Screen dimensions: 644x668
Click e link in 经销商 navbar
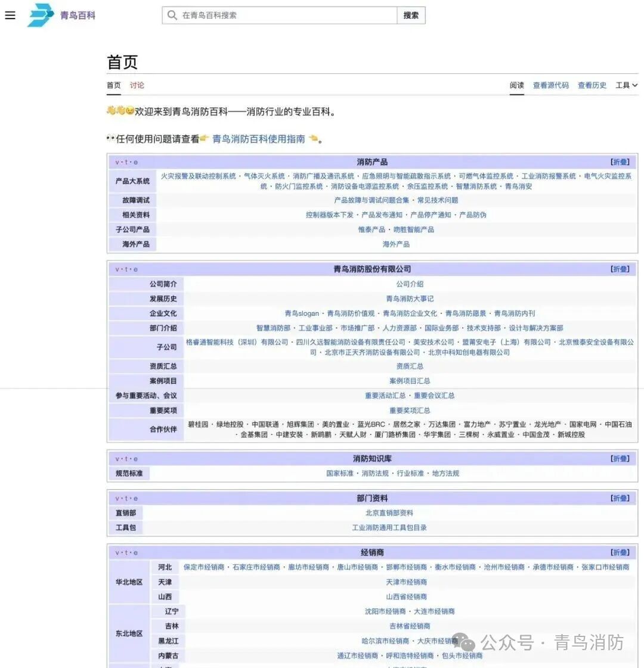click(135, 552)
